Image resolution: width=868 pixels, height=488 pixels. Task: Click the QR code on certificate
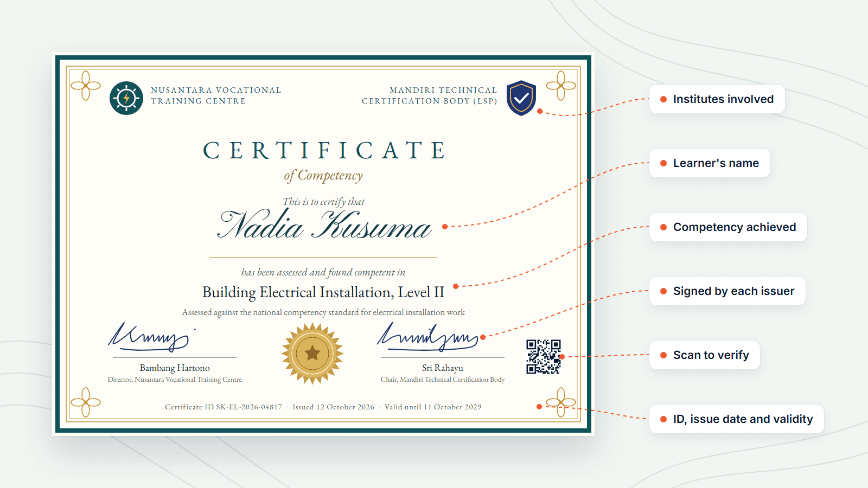pos(544,357)
